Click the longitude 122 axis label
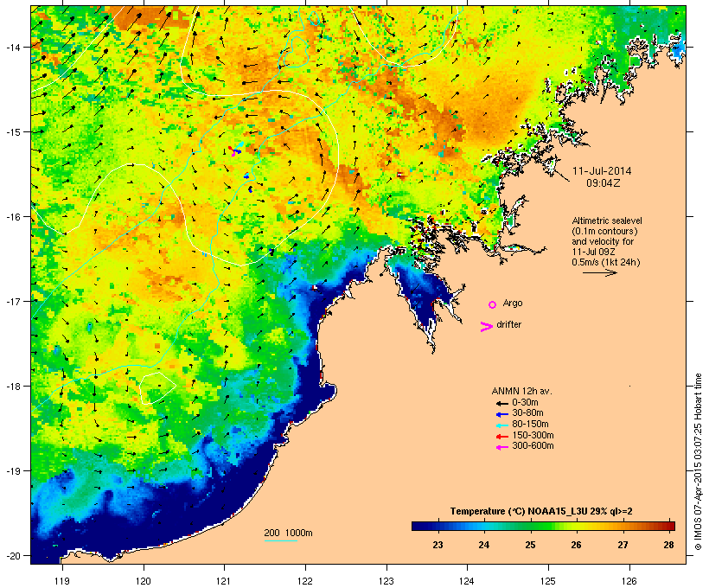The width and height of the screenshot is (709, 588). [305, 581]
